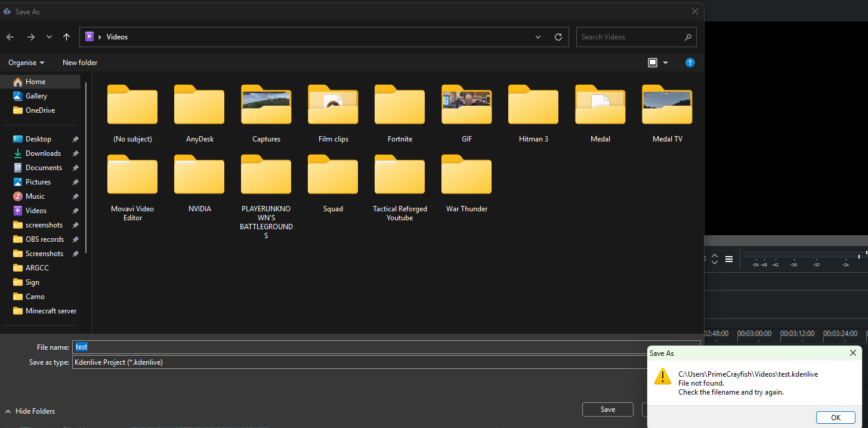Open the Organise menu

[26, 63]
